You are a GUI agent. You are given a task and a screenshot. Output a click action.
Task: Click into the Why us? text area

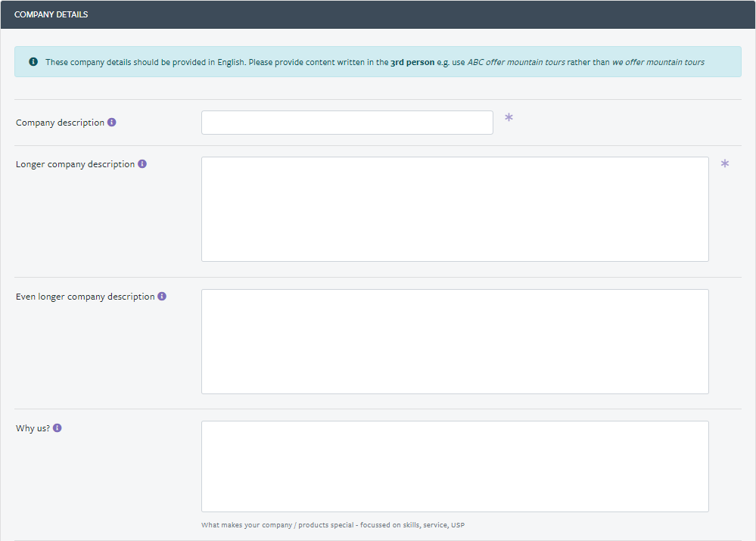pos(455,466)
